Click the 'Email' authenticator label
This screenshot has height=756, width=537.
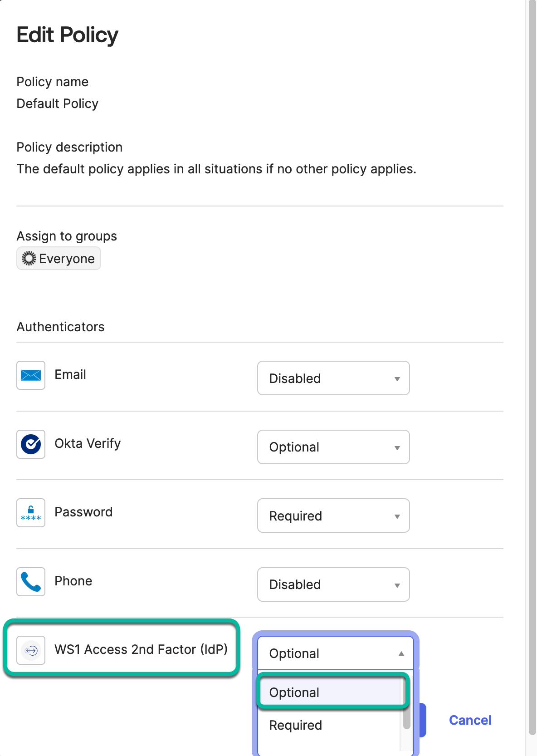[x=70, y=374]
